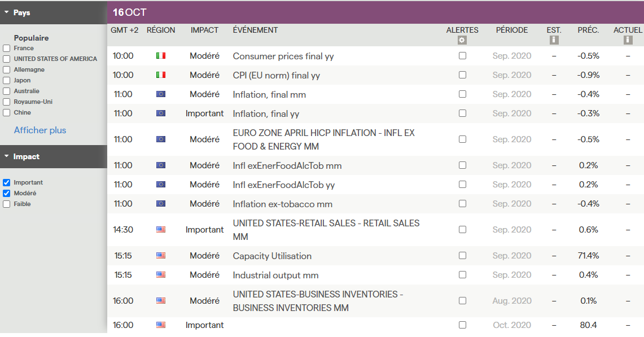
Task: Click the info icon under EST.
Action: (x=554, y=40)
